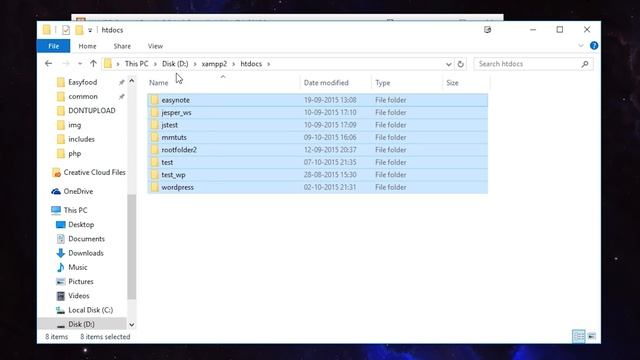Select the rootfolder2 folder

pyautogui.click(x=318, y=150)
